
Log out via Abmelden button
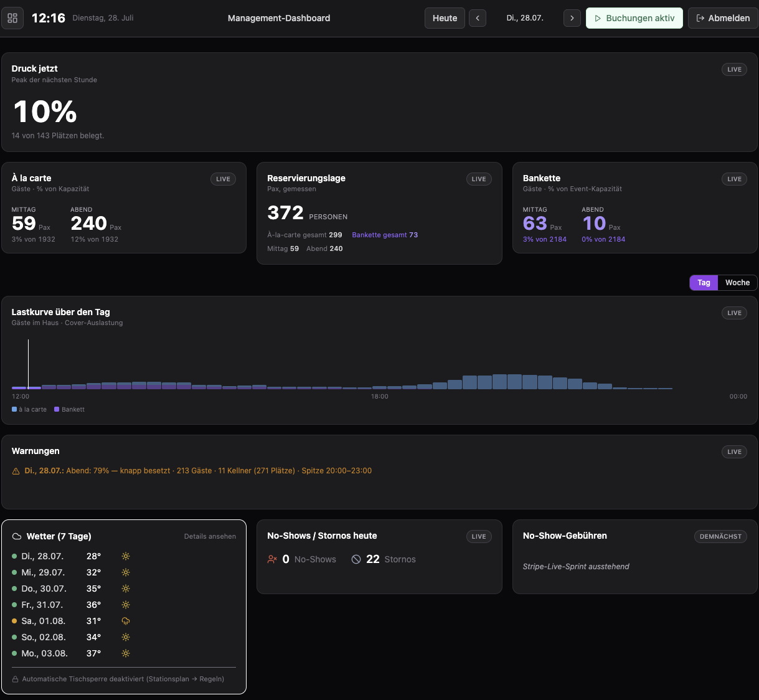click(x=723, y=18)
